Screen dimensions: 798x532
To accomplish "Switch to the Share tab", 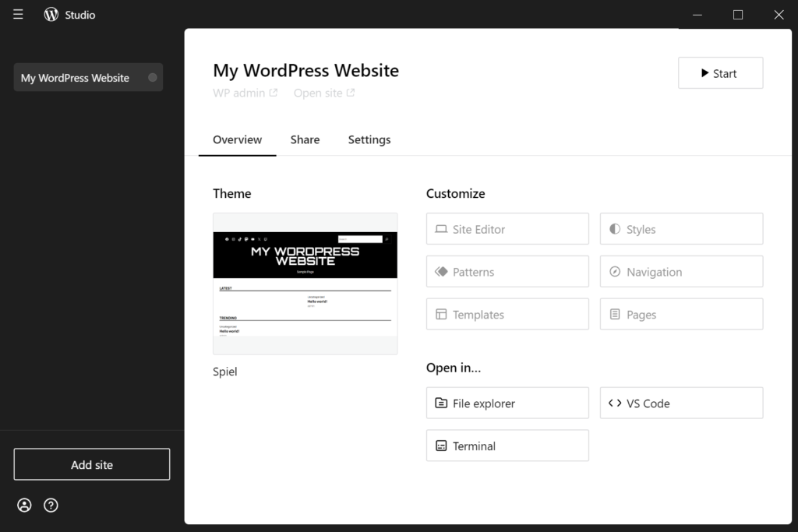I will pos(304,139).
